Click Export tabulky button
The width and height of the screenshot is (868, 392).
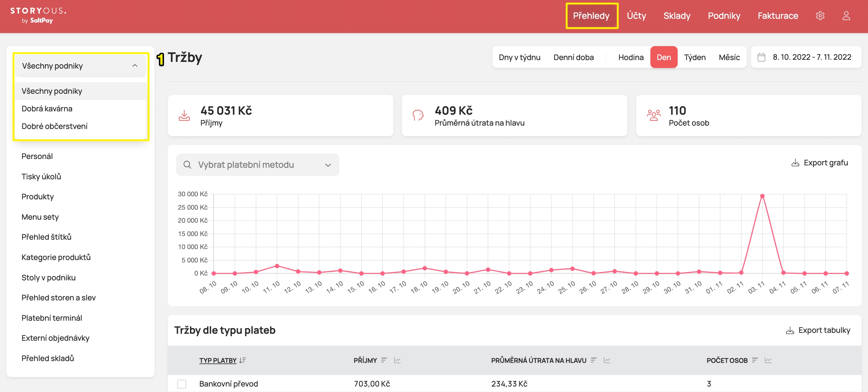click(818, 330)
